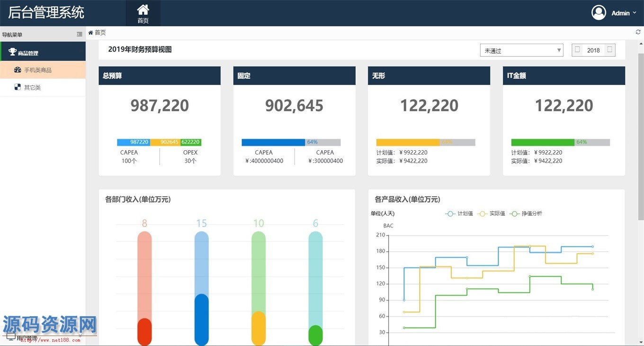Open the 首页 home tab in header
The image size is (644, 346).
(x=143, y=13)
